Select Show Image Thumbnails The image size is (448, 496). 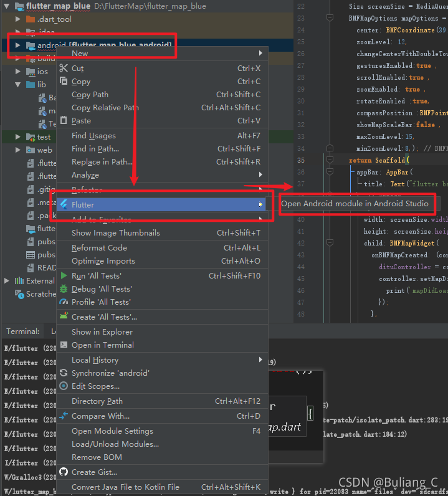pos(162,232)
